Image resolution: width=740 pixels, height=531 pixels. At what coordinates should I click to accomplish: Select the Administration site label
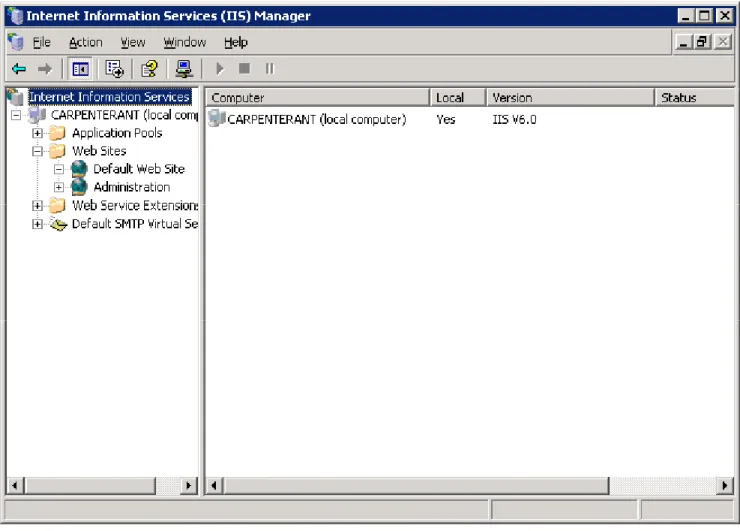[x=132, y=187]
